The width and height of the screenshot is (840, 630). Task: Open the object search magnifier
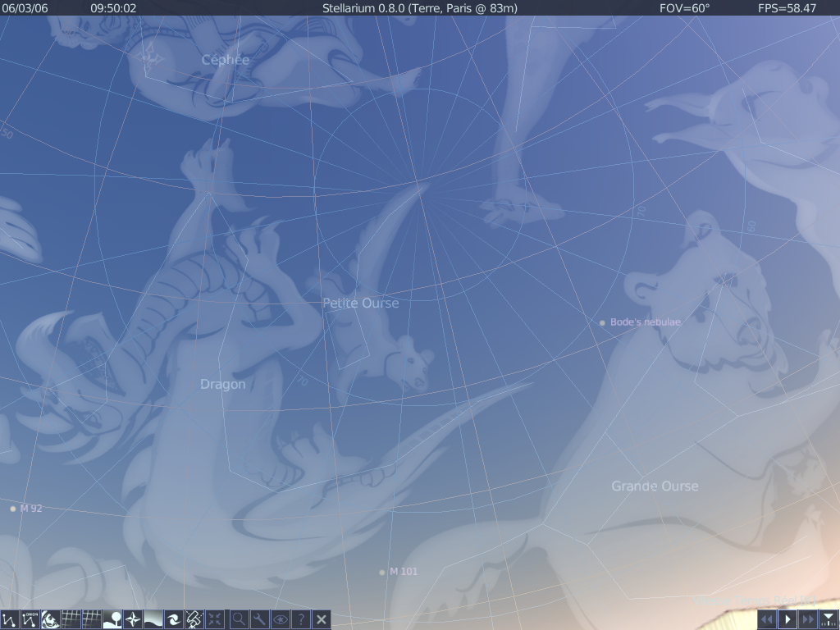click(239, 620)
